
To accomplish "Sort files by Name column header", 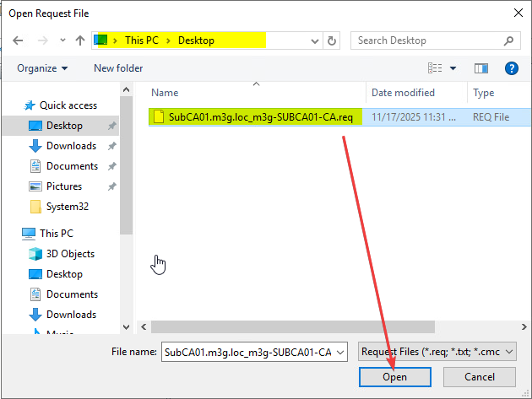I will point(166,93).
